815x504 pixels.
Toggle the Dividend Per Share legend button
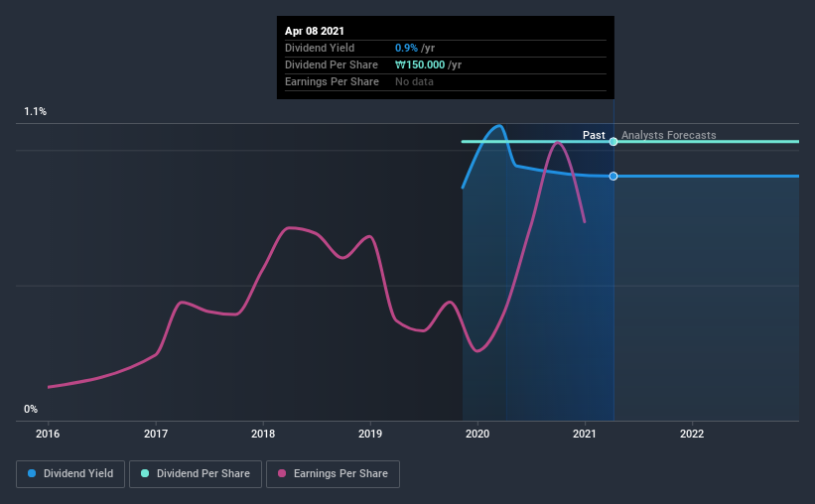[196, 474]
